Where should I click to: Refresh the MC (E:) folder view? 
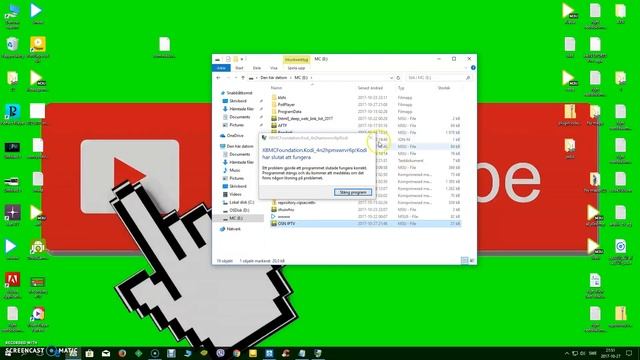coord(398,78)
